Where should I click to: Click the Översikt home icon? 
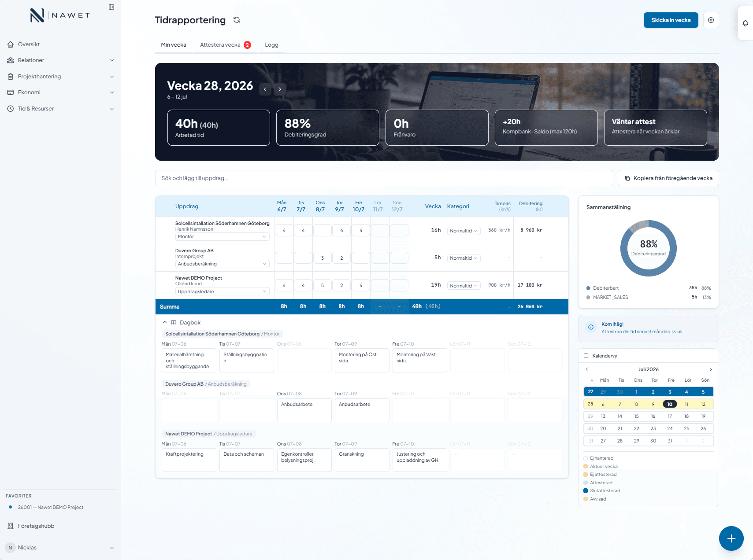[x=11, y=44]
